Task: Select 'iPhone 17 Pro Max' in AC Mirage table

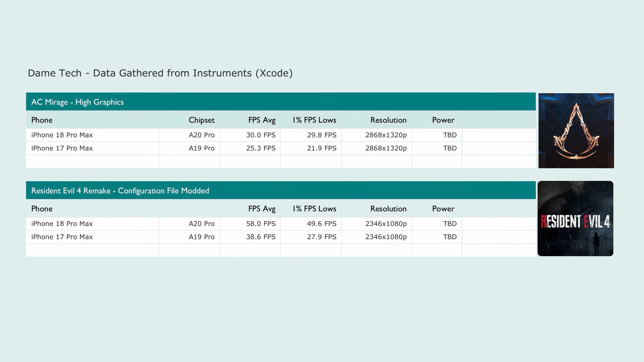Action: tap(62, 148)
